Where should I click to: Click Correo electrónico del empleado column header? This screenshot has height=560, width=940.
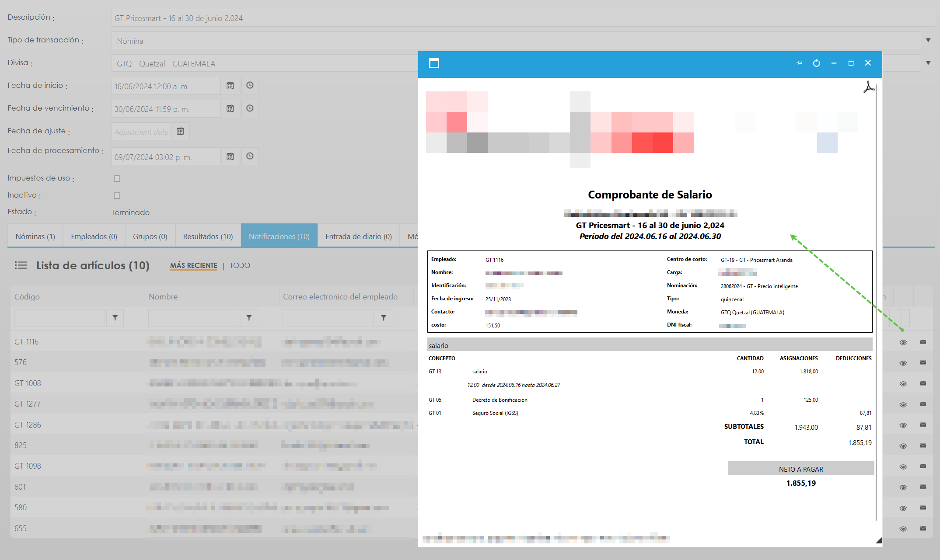(x=346, y=296)
